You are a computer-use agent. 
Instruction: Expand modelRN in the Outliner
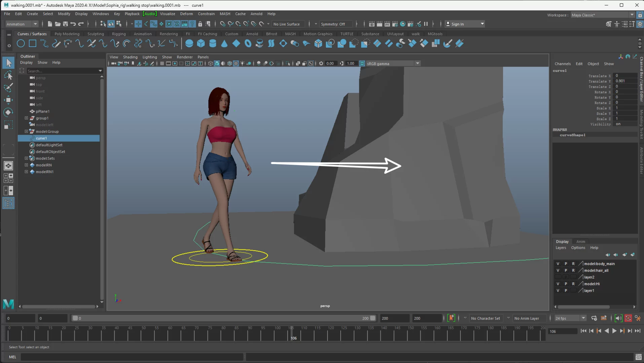tap(26, 165)
